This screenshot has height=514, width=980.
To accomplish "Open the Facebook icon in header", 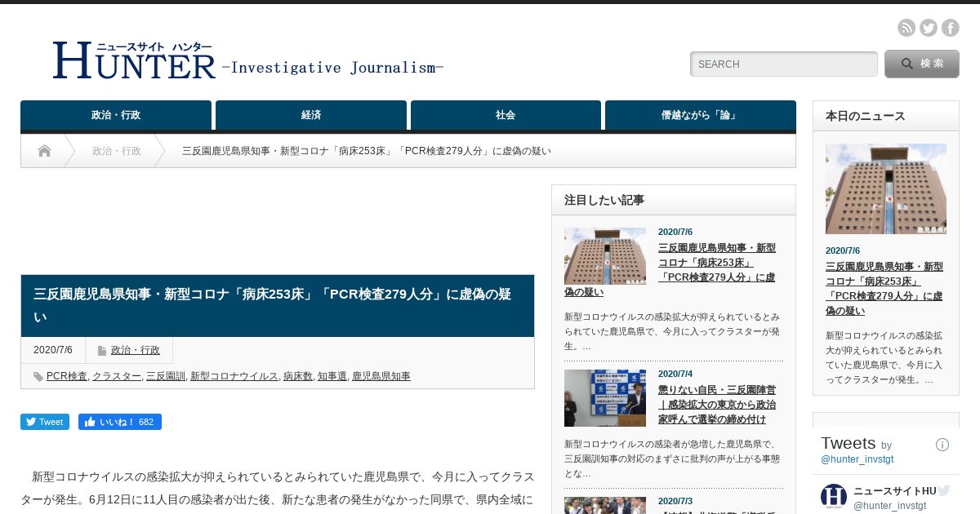I will point(951,28).
